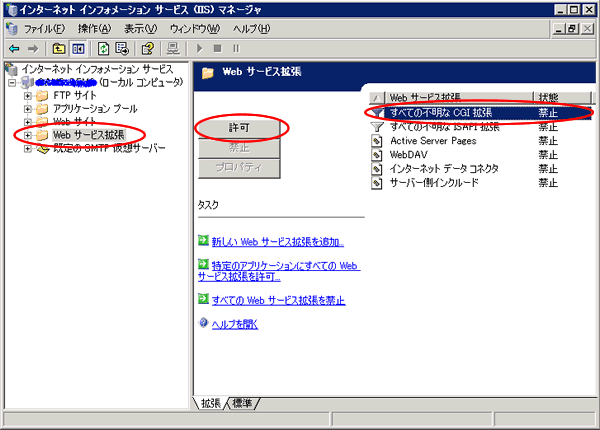Open the 表示(V) menu

pos(141,27)
